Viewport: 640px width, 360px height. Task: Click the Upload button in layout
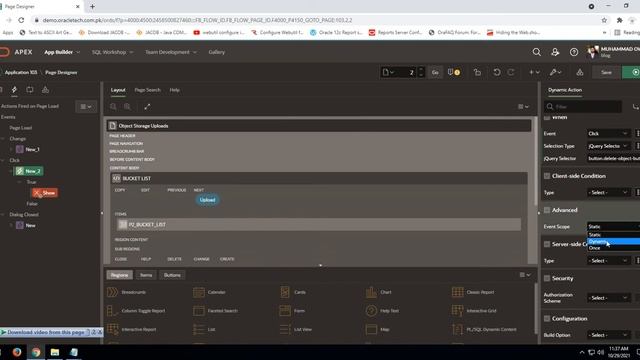pos(207,200)
